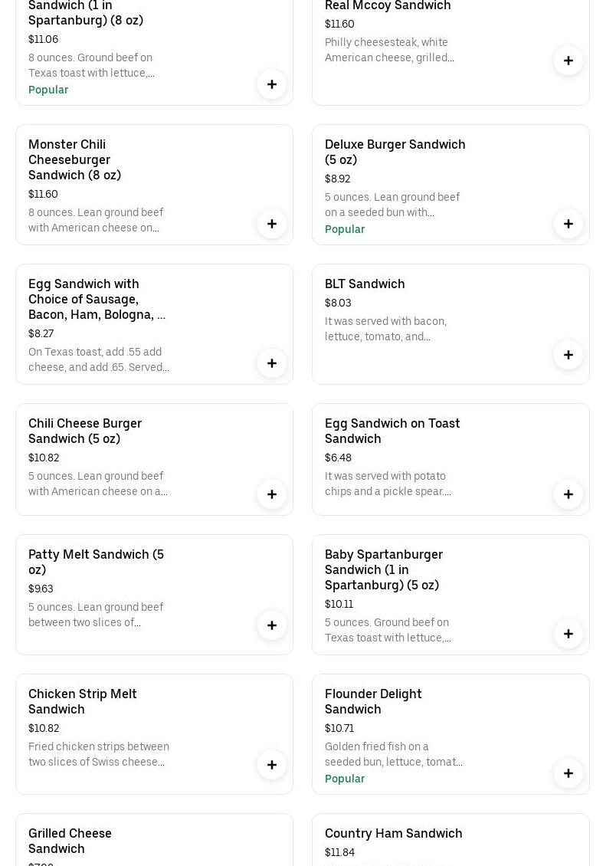Image resolution: width=616 pixels, height=866 pixels.
Task: Open Patty Melt Sandwich description text
Action: coord(96,615)
